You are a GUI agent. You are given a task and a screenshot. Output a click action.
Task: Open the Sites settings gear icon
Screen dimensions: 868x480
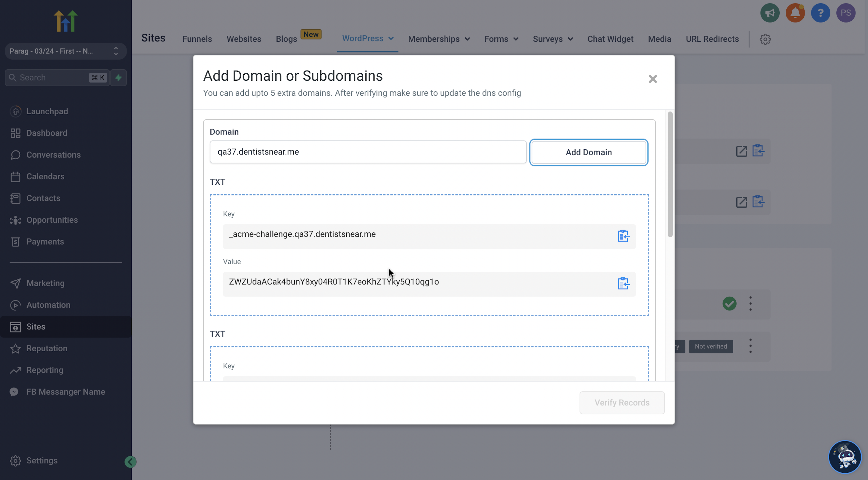[765, 39]
